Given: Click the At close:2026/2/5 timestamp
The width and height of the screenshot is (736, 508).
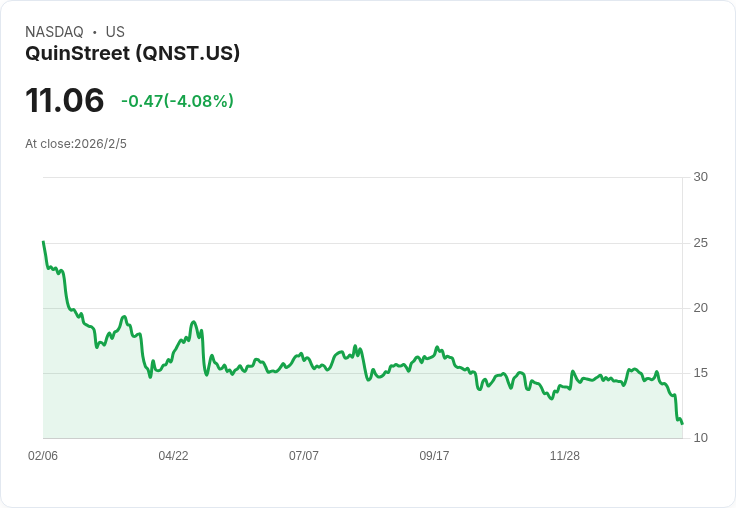Looking at the screenshot, I should coord(76,144).
